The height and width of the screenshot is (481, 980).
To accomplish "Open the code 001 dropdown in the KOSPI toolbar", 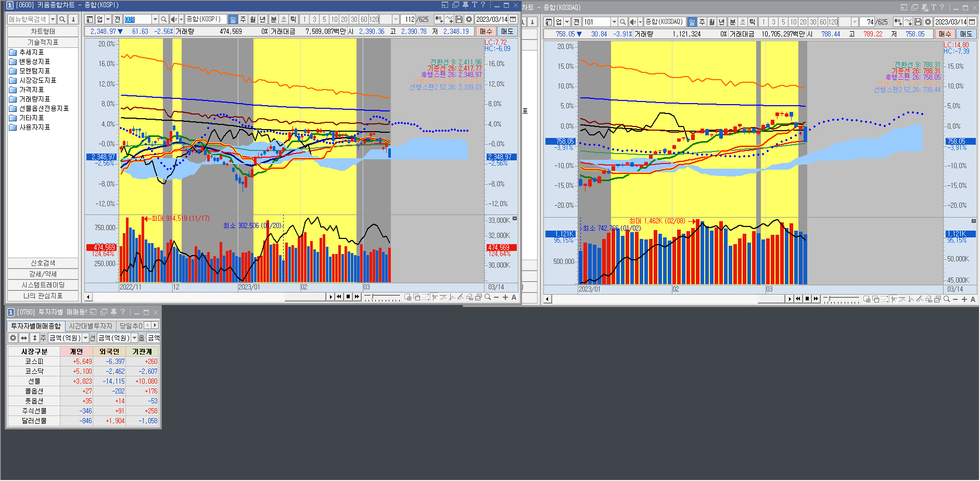I will click(x=155, y=19).
